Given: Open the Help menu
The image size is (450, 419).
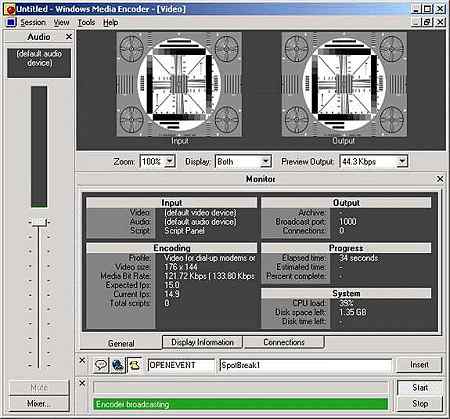Looking at the screenshot, I should tap(111, 22).
